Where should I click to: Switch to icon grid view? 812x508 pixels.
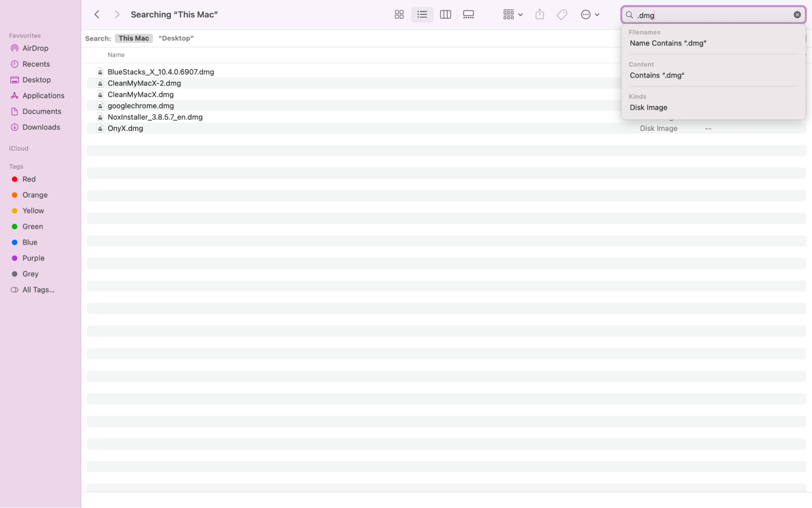(399, 15)
